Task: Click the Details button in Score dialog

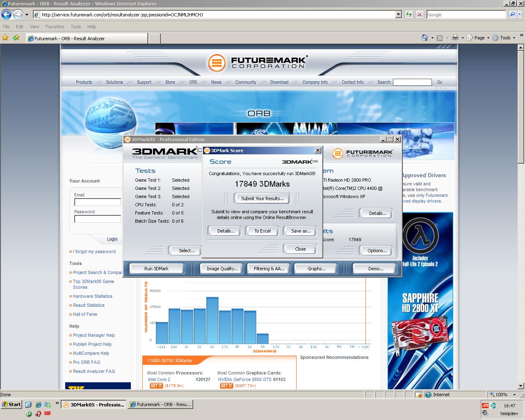Action: [226, 231]
